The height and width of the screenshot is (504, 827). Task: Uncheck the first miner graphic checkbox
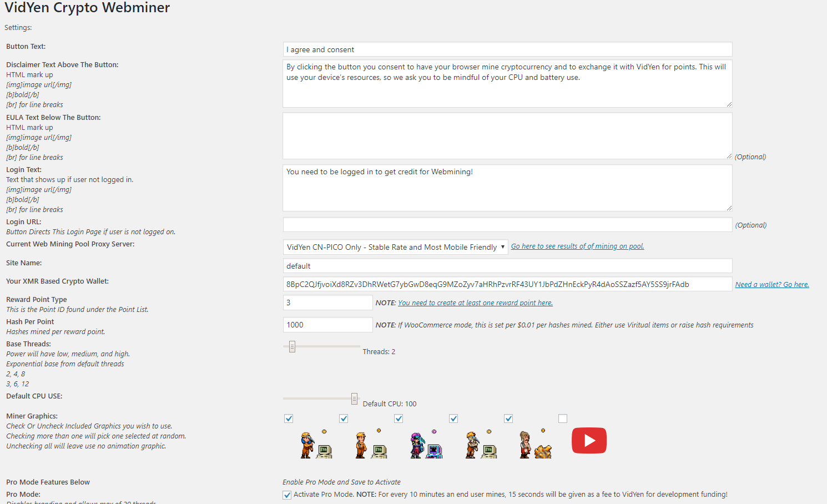[x=289, y=419]
